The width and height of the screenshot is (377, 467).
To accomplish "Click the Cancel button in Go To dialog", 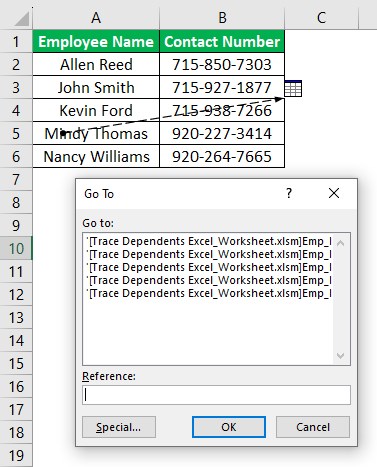I will click(x=313, y=427).
